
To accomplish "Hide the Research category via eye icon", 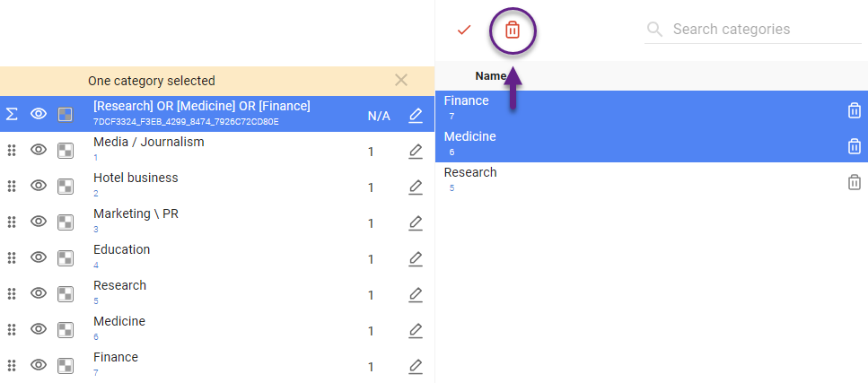I will (39, 293).
